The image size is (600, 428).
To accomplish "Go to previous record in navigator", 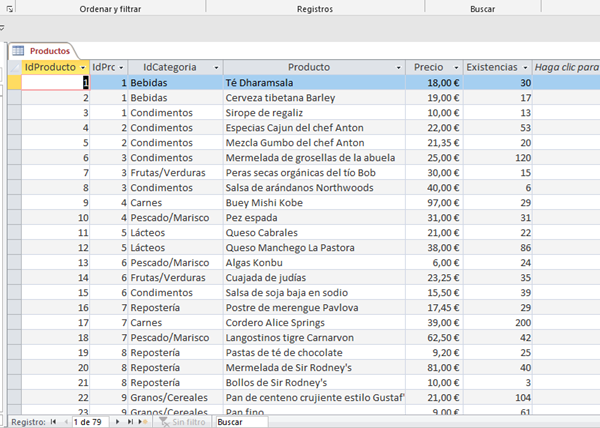I will coord(65,422).
